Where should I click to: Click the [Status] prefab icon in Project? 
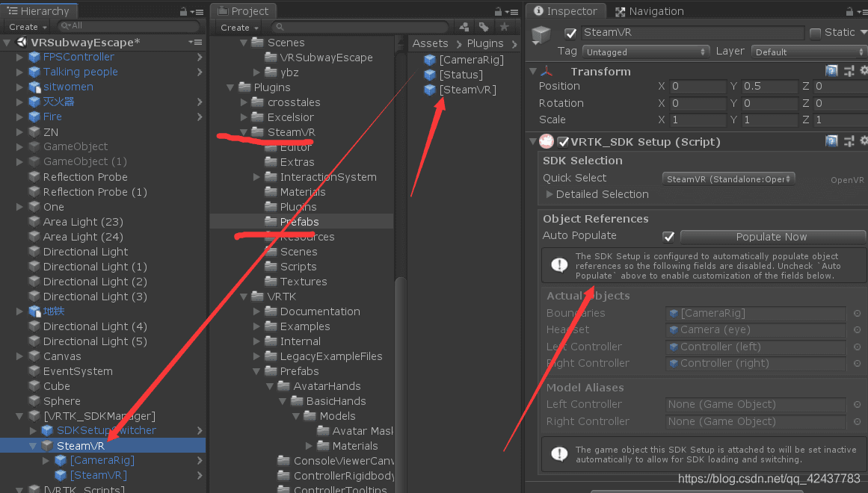[430, 75]
